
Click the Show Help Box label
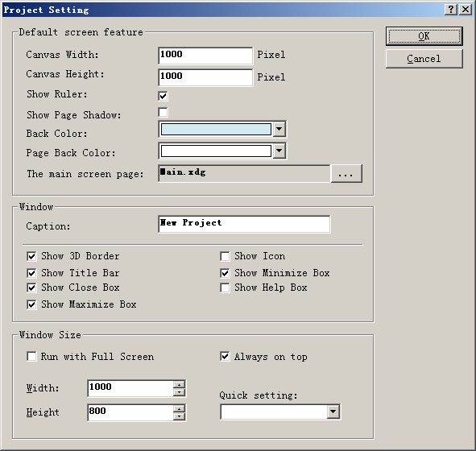pyautogui.click(x=271, y=288)
